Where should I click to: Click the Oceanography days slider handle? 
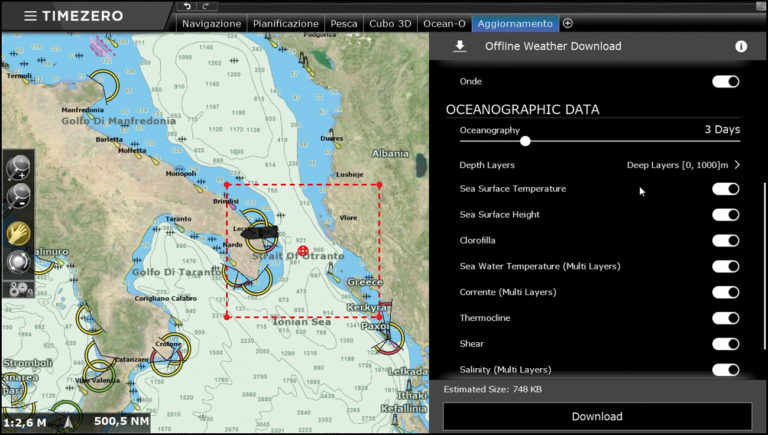click(525, 141)
